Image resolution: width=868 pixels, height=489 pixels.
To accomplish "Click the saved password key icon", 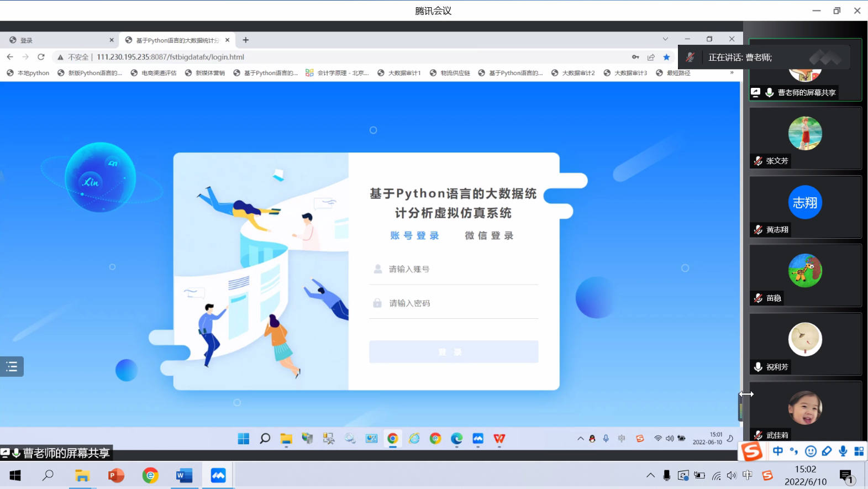I will coord(635,57).
